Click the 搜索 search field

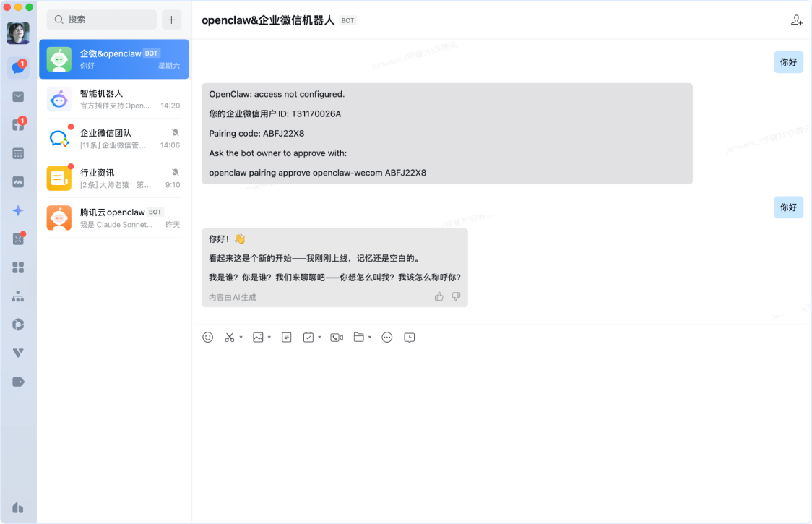click(x=102, y=20)
